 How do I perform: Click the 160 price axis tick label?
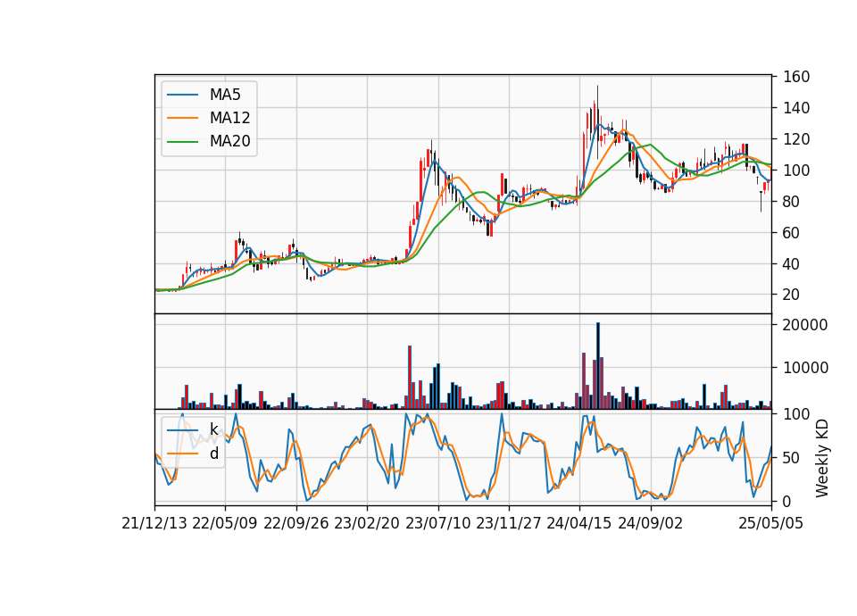point(796,77)
